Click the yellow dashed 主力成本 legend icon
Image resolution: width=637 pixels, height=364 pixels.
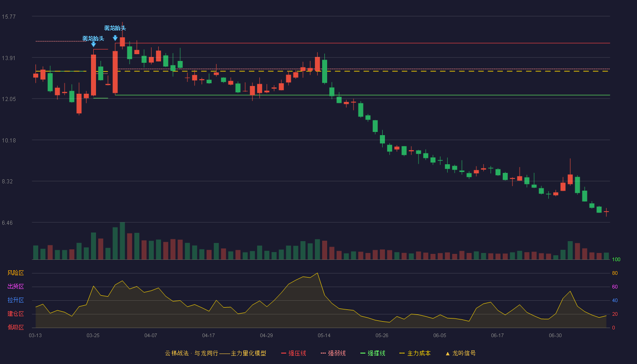point(402,354)
